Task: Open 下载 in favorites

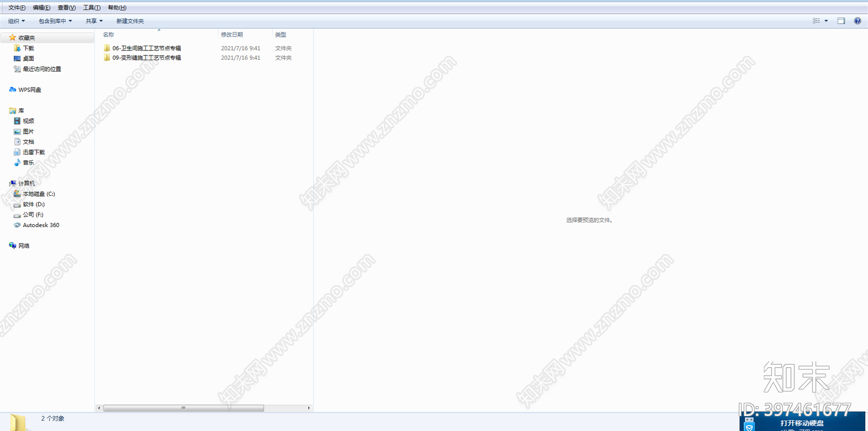Action: click(28, 48)
